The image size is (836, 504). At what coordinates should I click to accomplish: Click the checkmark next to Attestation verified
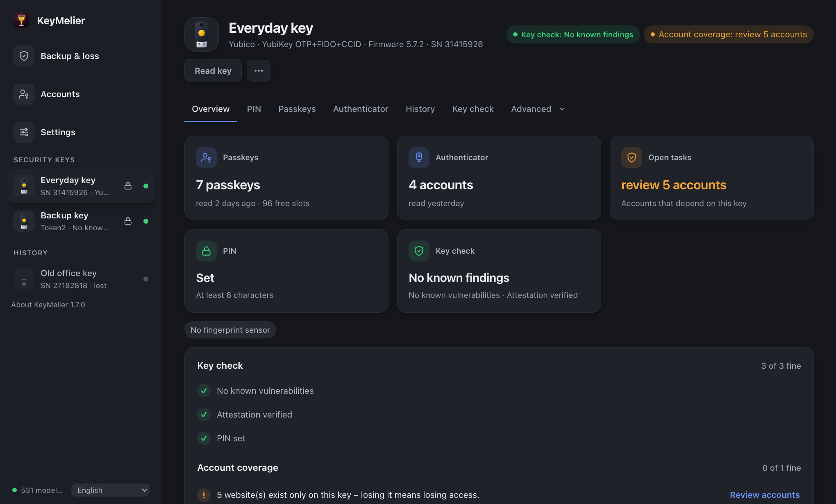pos(204,415)
